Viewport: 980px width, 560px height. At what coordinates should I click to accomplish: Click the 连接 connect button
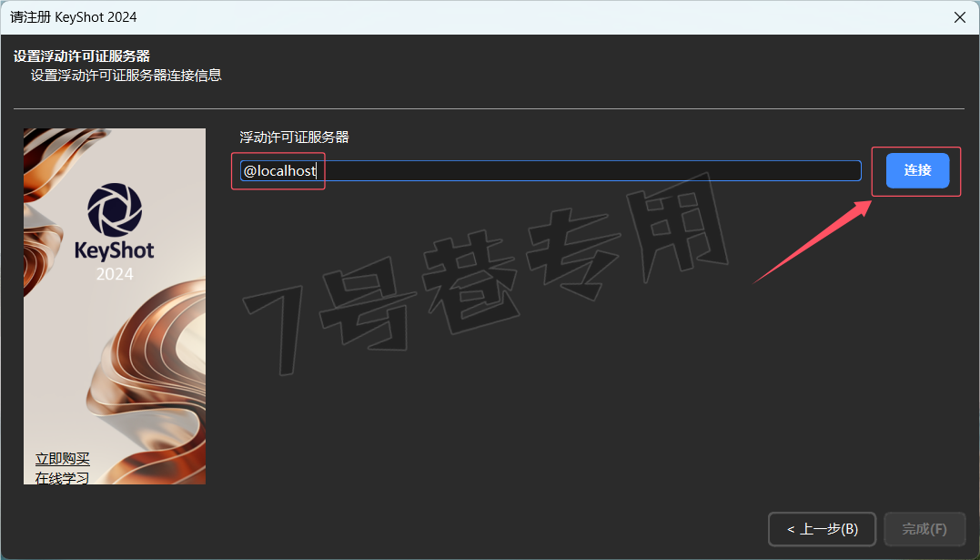click(917, 170)
